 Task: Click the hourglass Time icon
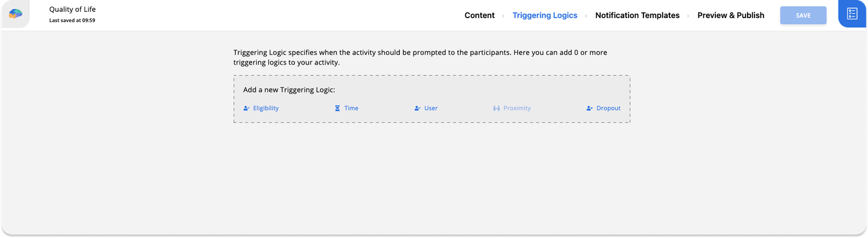(x=337, y=108)
